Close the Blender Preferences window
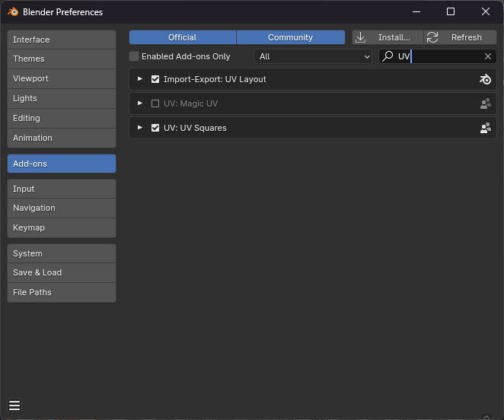Image resolution: width=504 pixels, height=420 pixels. click(486, 12)
